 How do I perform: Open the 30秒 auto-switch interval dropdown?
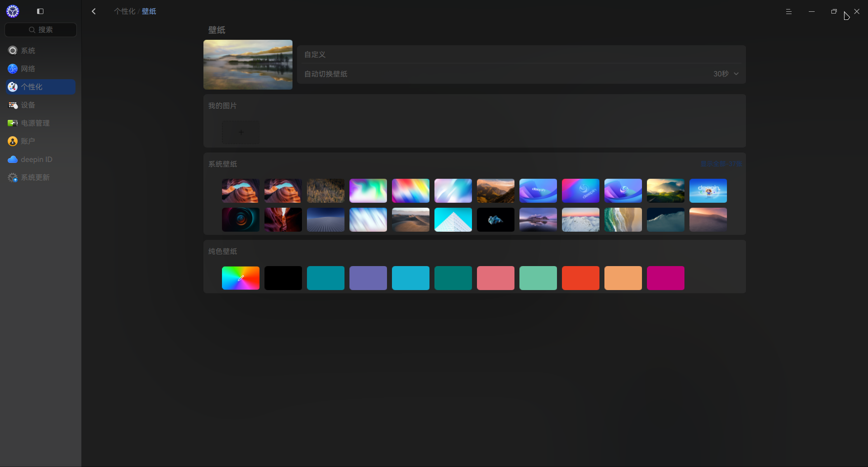point(726,74)
